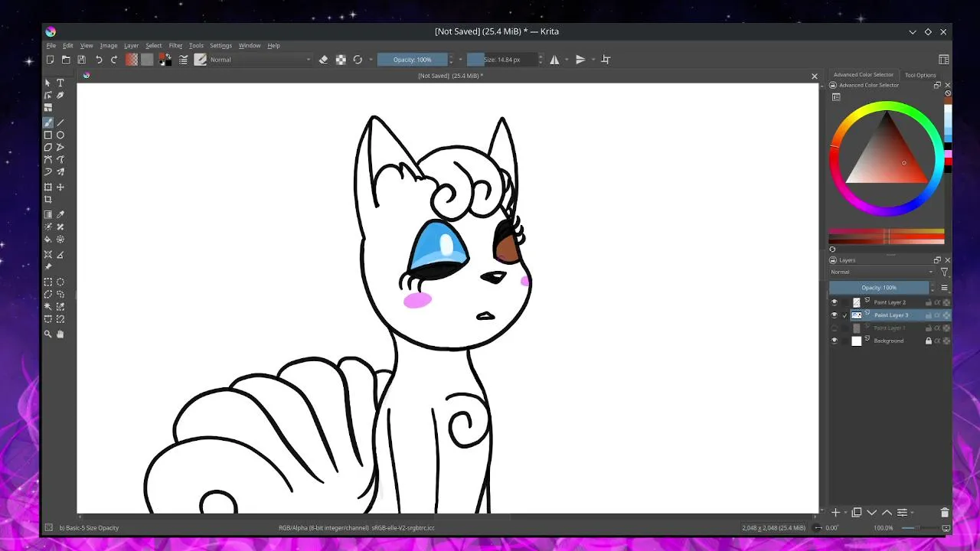Hide Paint Layer 3 via eye icon
This screenshot has height=551, width=980.
point(835,315)
